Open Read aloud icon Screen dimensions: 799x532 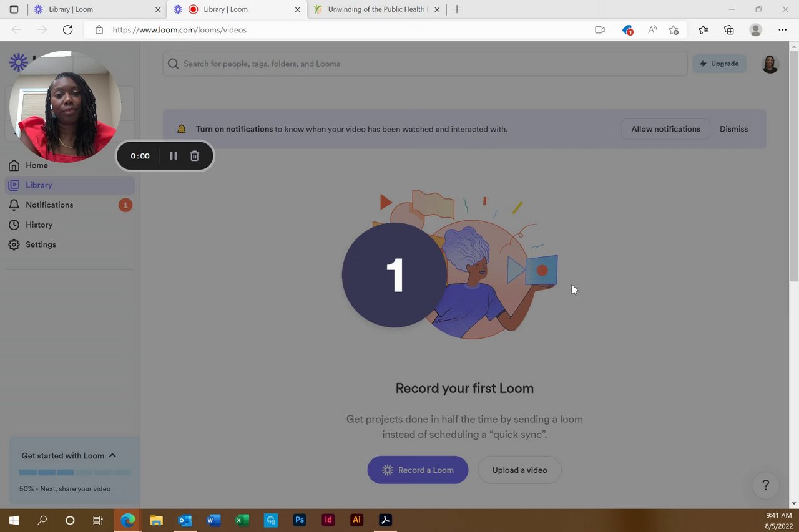pyautogui.click(x=652, y=29)
